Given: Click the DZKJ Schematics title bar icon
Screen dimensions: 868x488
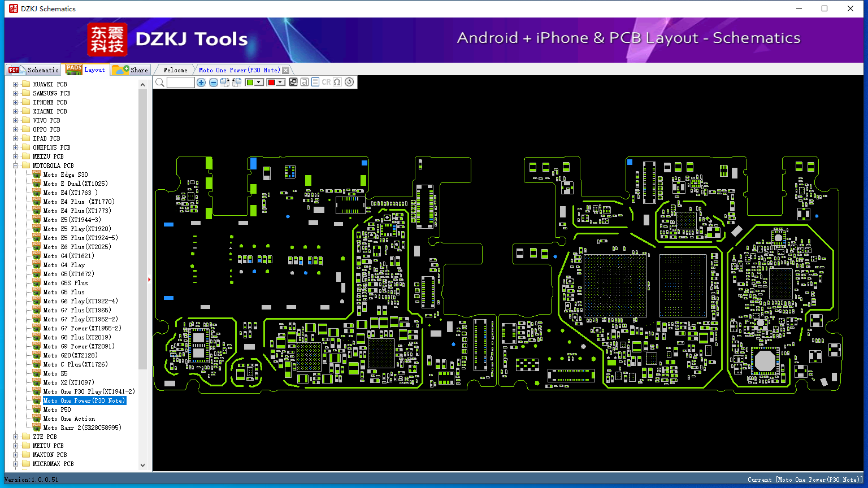Looking at the screenshot, I should (13, 8).
